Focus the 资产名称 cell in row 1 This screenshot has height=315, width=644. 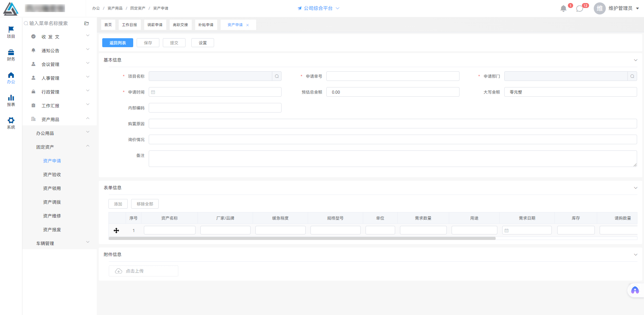pyautogui.click(x=170, y=230)
